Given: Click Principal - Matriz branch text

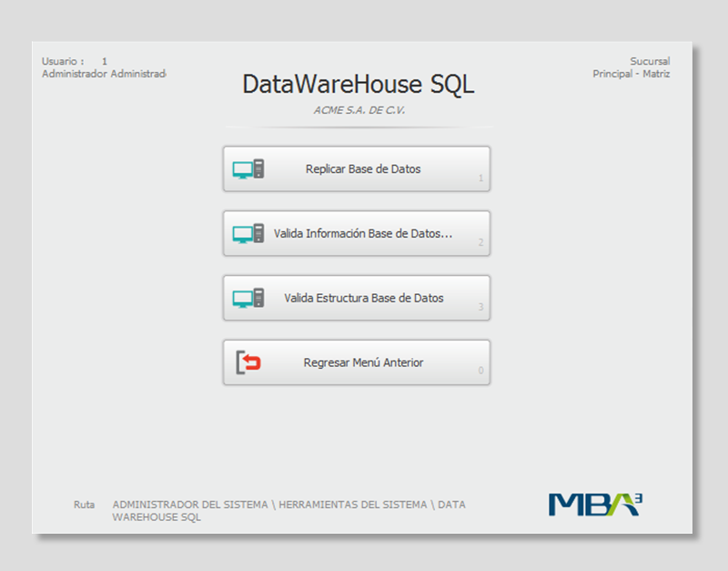Looking at the screenshot, I should 632,74.
